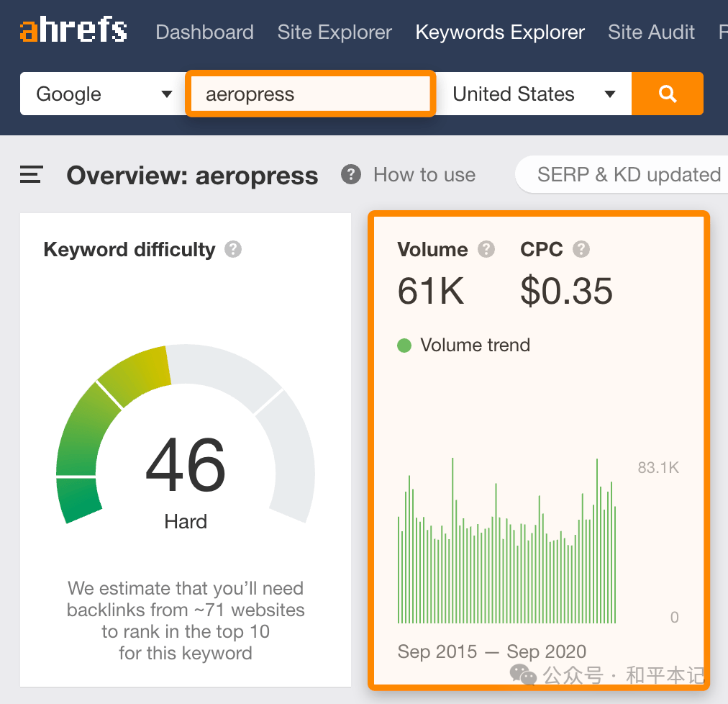The width and height of the screenshot is (728, 704).
Task: Open the Dashboard menu item
Action: point(204,32)
